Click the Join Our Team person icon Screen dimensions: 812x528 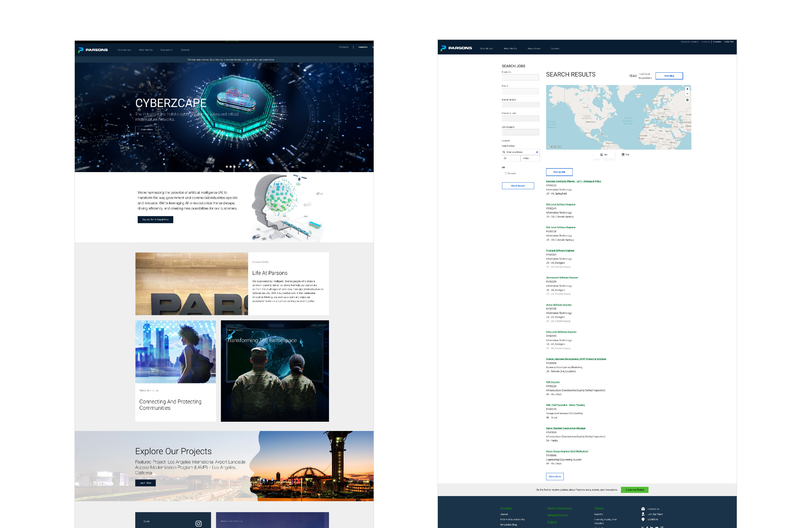pyautogui.click(x=643, y=514)
